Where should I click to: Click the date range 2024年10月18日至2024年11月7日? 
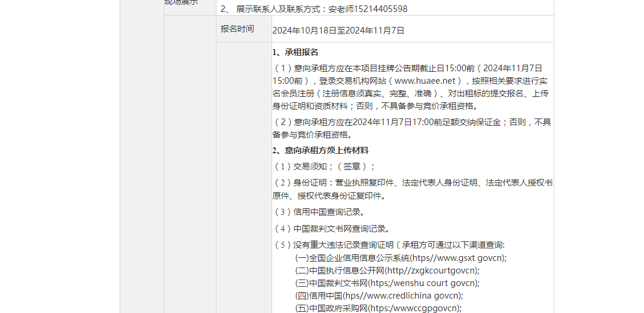coord(338,30)
